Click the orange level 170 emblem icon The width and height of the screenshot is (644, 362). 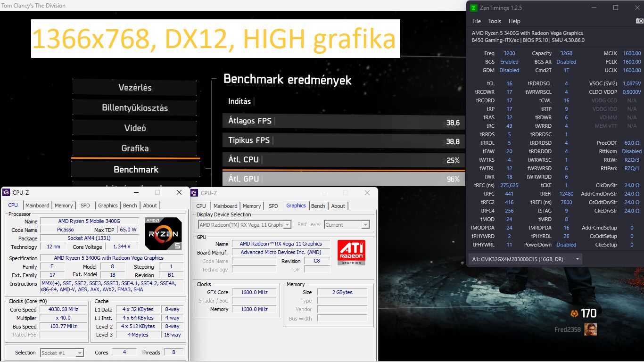(x=574, y=313)
